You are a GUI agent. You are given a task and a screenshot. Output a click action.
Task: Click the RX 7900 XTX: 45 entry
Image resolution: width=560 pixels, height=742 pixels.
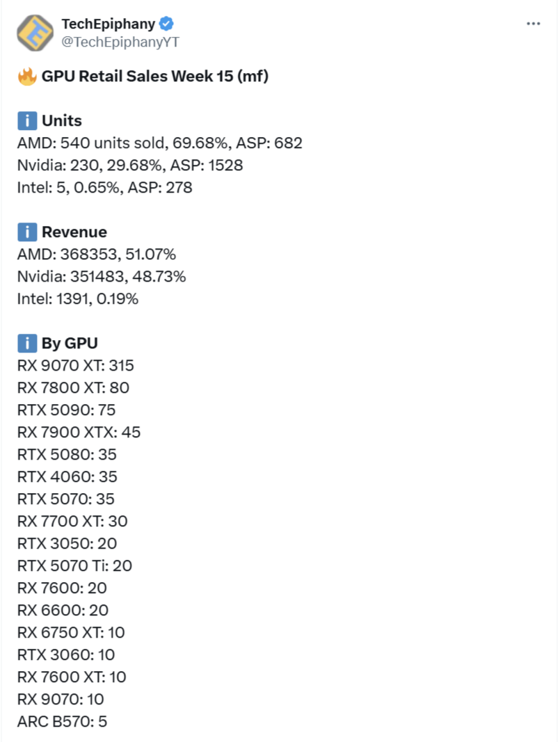tap(79, 432)
